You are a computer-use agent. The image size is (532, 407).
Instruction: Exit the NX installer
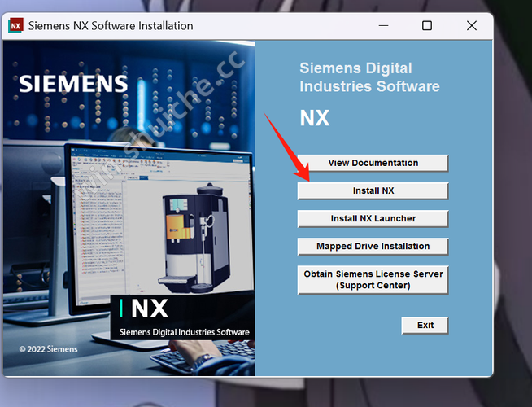425,325
